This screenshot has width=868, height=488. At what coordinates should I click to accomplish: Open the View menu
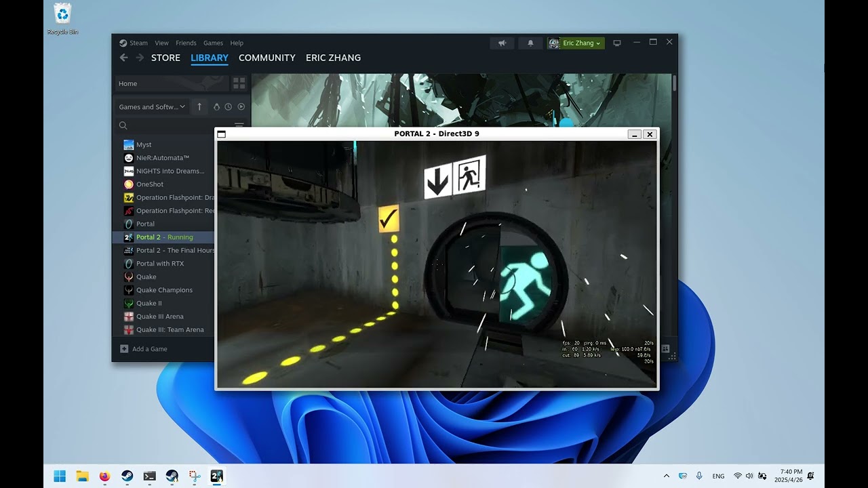[161, 43]
